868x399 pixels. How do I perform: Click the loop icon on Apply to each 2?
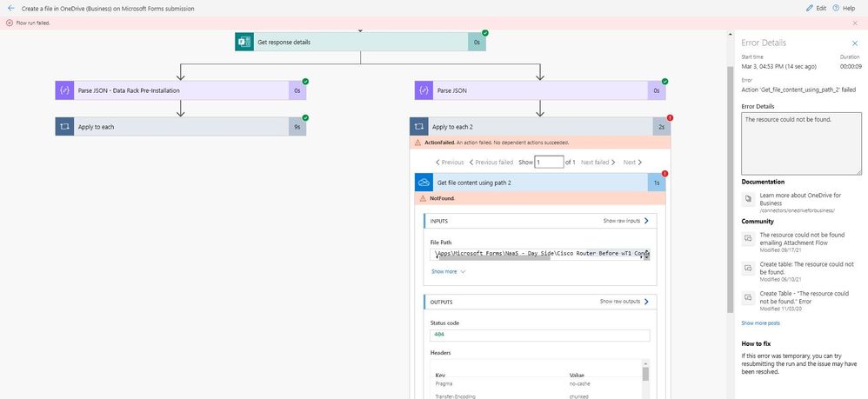[x=419, y=127]
